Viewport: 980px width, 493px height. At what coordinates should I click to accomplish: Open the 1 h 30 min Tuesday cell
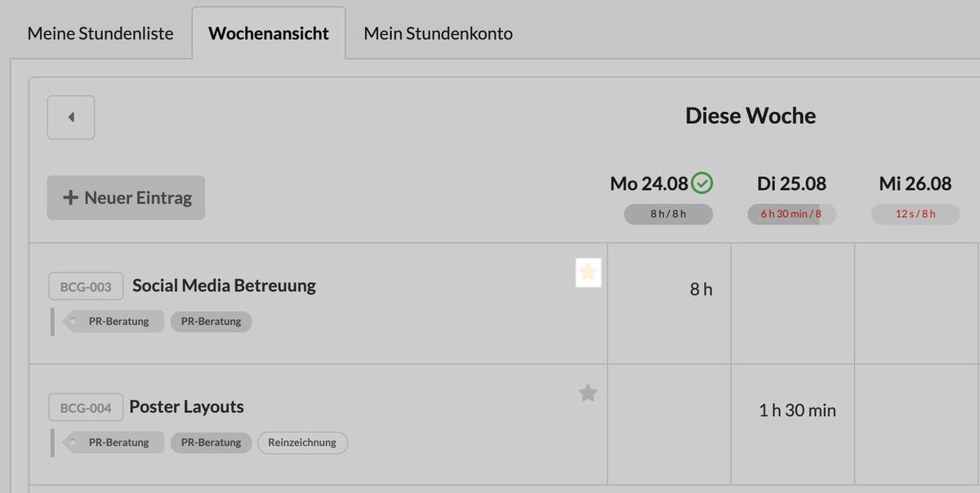(x=793, y=424)
